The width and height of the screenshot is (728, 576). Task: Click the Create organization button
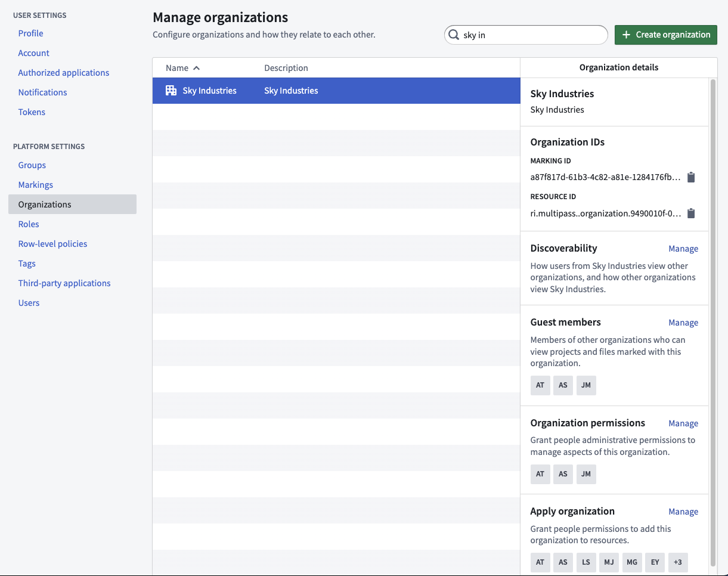[x=665, y=35]
